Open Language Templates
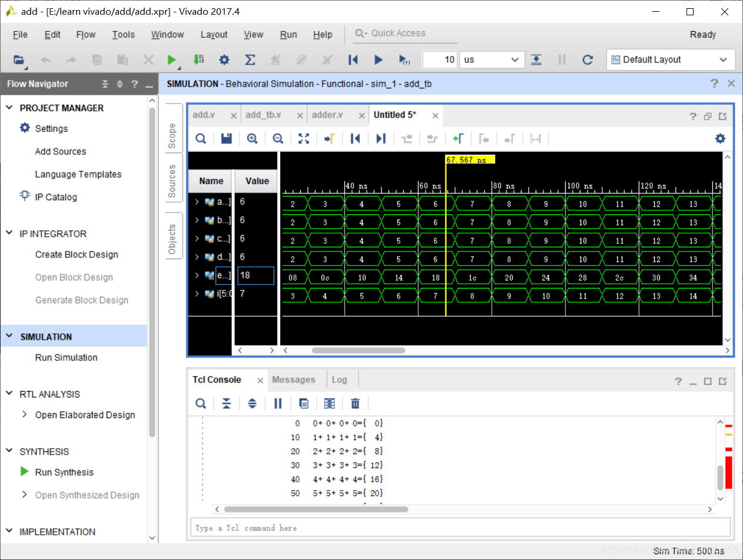The height and width of the screenshot is (560, 743). point(78,174)
